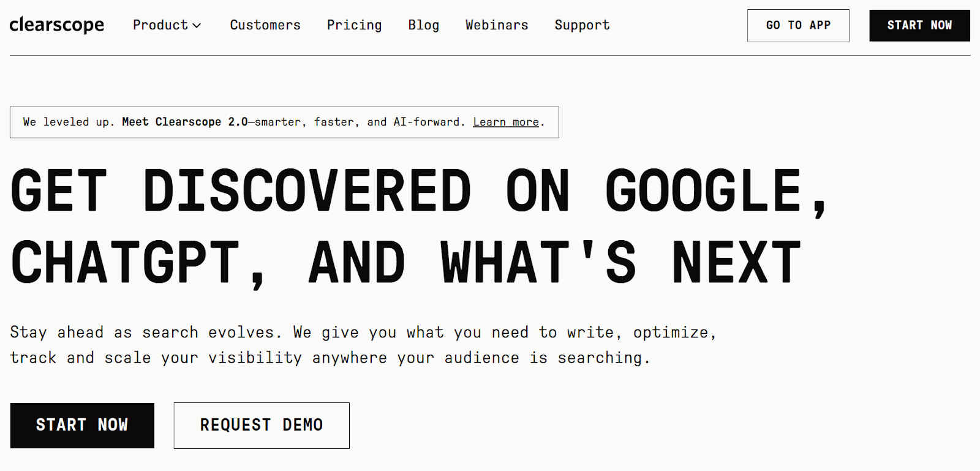The height and width of the screenshot is (471, 980).
Task: Open the Blog link
Action: [x=424, y=25]
